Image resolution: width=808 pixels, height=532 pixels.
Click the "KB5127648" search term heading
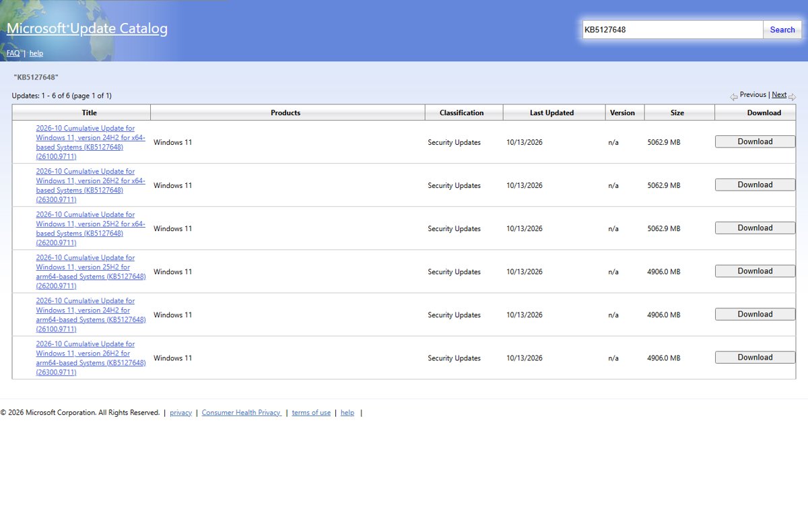36,77
